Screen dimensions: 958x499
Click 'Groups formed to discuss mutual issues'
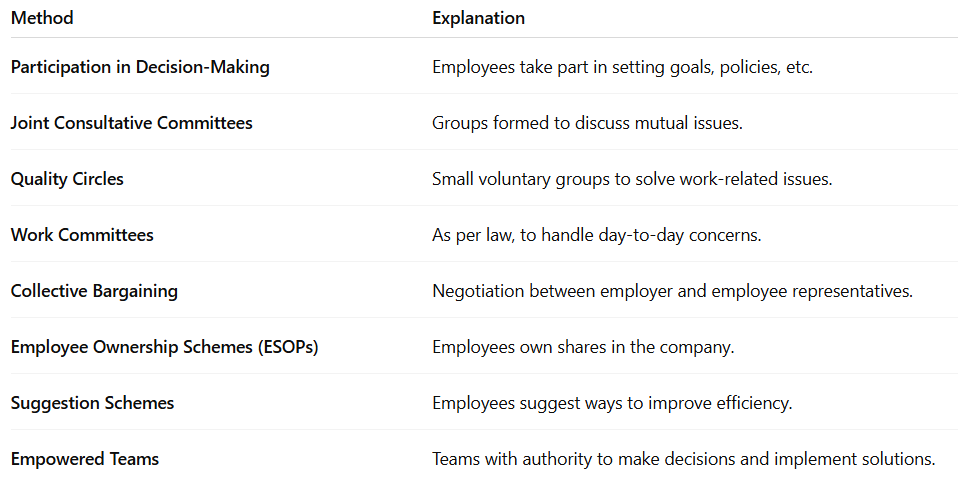pos(587,123)
